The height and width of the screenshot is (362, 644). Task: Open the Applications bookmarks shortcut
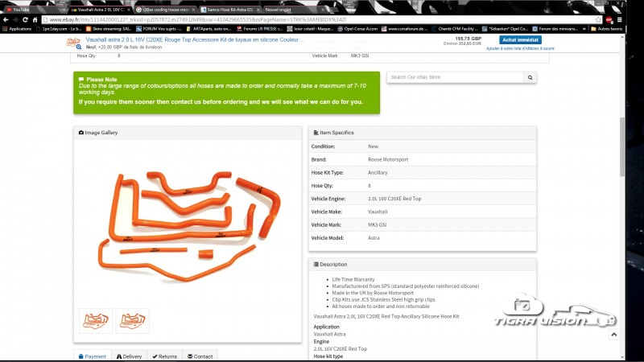click(x=18, y=28)
